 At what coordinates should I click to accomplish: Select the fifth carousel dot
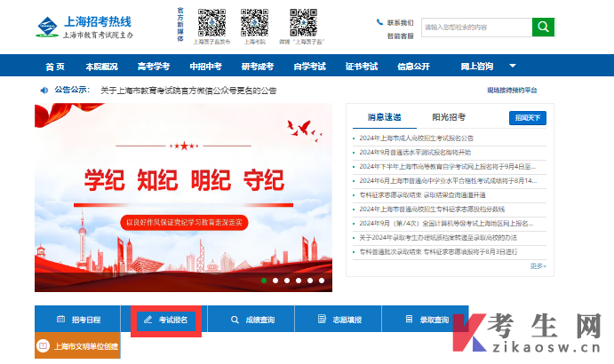[310, 281]
